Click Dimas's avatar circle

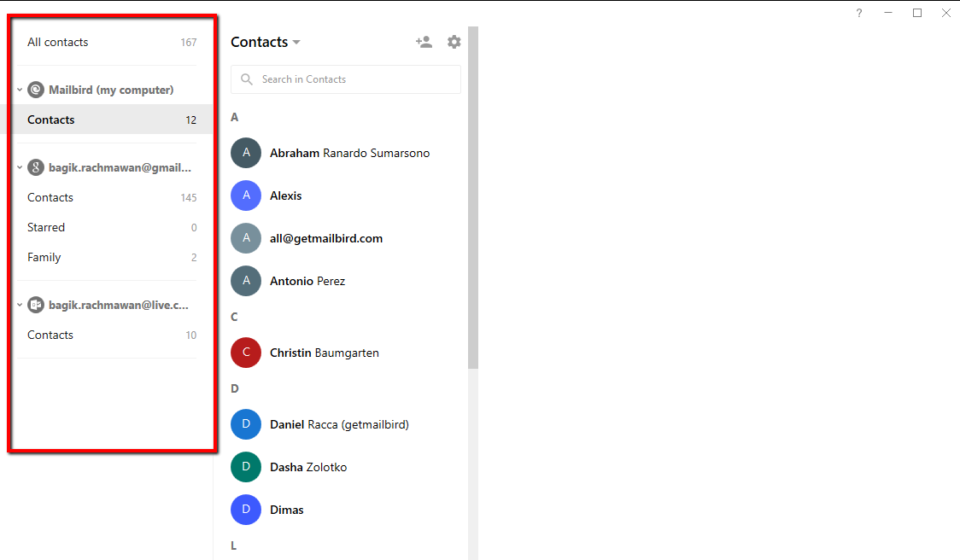pos(246,510)
